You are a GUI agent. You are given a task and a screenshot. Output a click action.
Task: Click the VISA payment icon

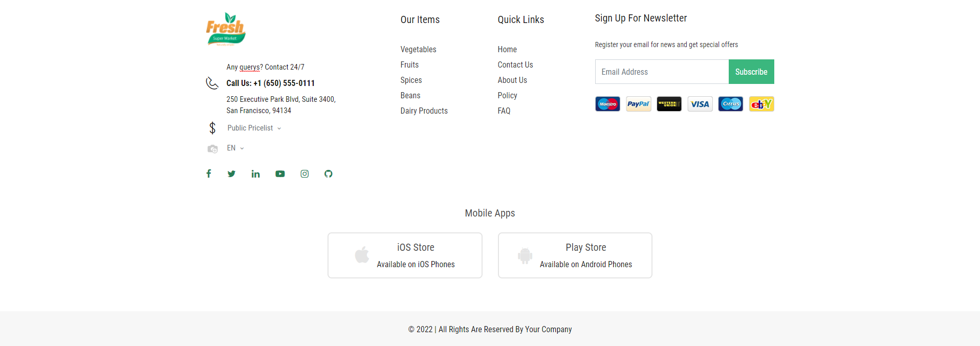click(700, 104)
